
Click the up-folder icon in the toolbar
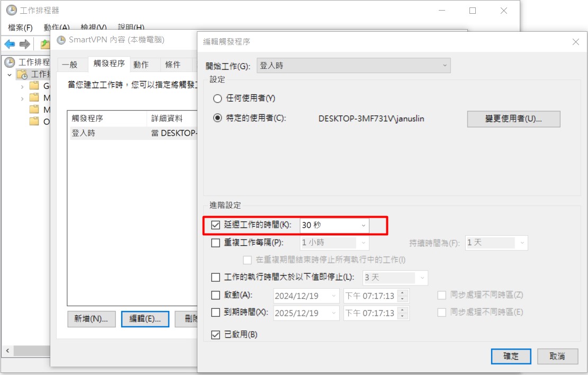(x=44, y=44)
